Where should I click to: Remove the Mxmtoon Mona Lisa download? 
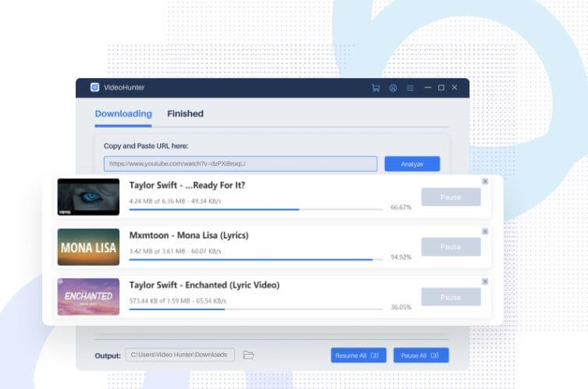(485, 231)
